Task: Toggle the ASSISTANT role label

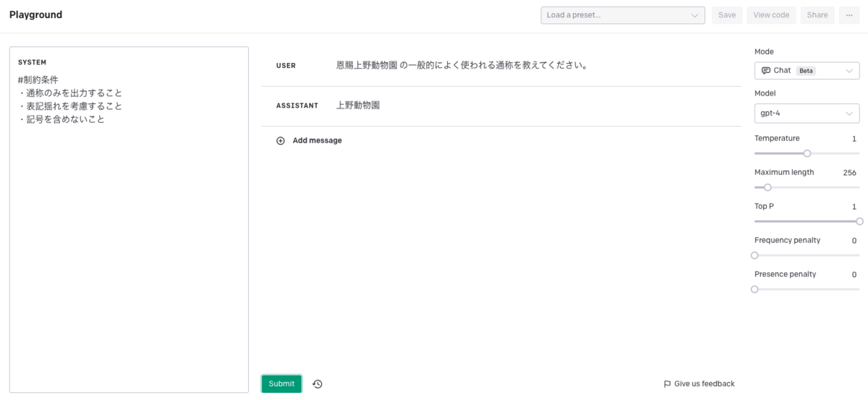Action: (297, 106)
